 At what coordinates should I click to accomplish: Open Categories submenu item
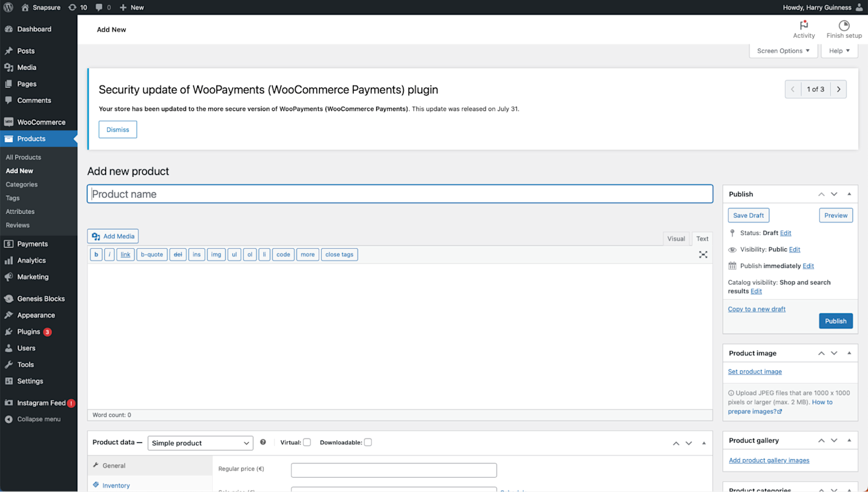point(22,185)
